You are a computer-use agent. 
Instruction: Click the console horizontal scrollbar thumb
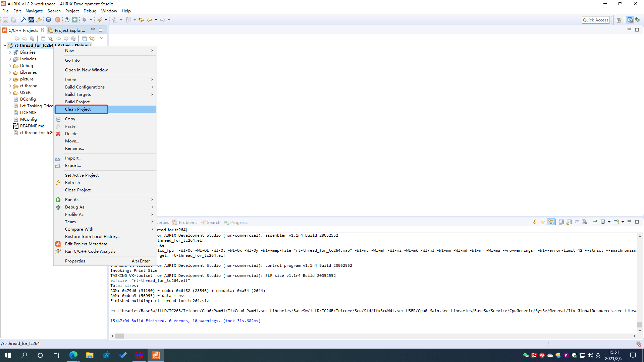[x=120, y=336]
